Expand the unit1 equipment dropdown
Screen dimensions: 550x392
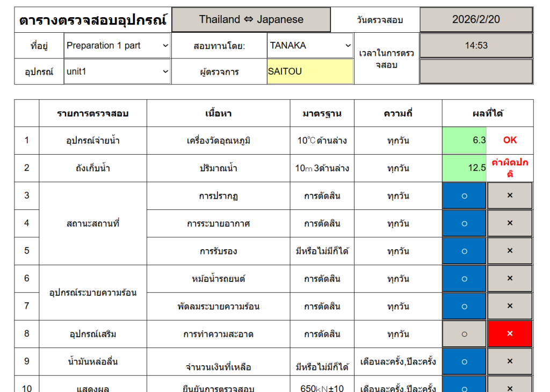[x=117, y=71]
